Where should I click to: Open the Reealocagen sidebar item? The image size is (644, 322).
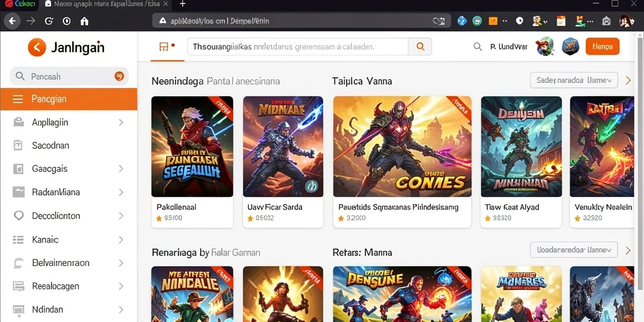pyautogui.click(x=69, y=286)
